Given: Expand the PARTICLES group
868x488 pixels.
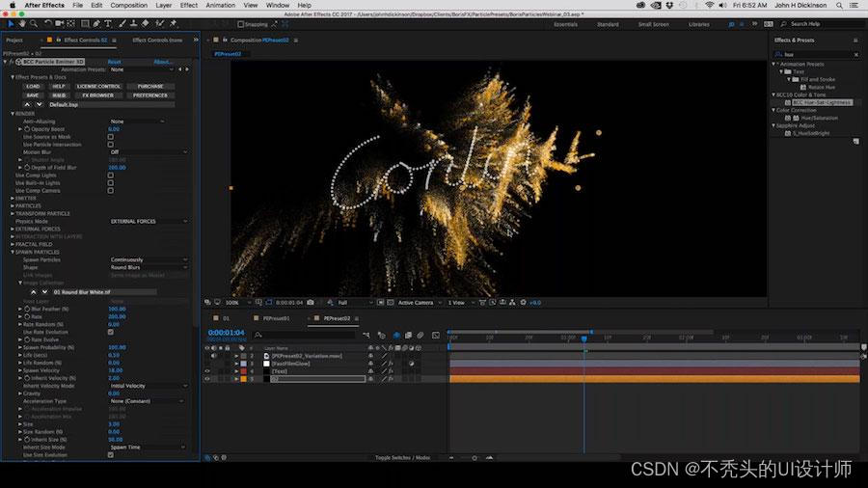Looking at the screenshot, I should tap(13, 205).
